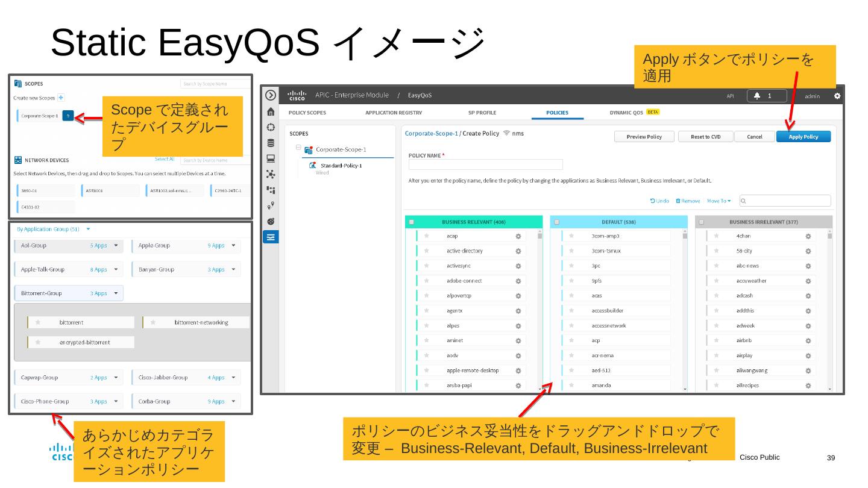Viewport: 868px width, 488px height.
Task: Open the EasyQoS icon in sidebar
Action: (271, 237)
